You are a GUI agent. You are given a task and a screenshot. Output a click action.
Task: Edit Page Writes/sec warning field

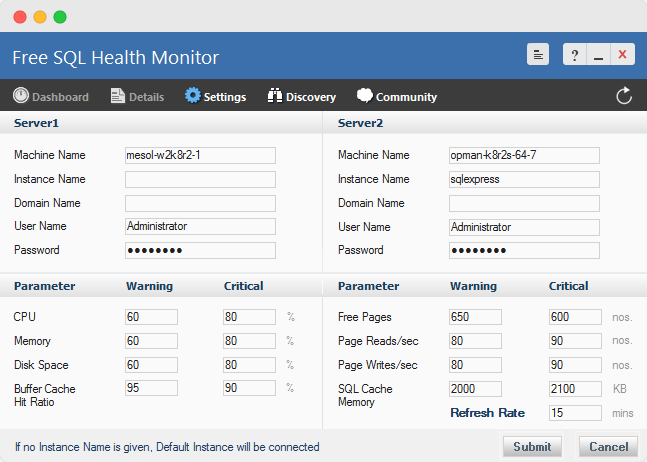(475, 365)
